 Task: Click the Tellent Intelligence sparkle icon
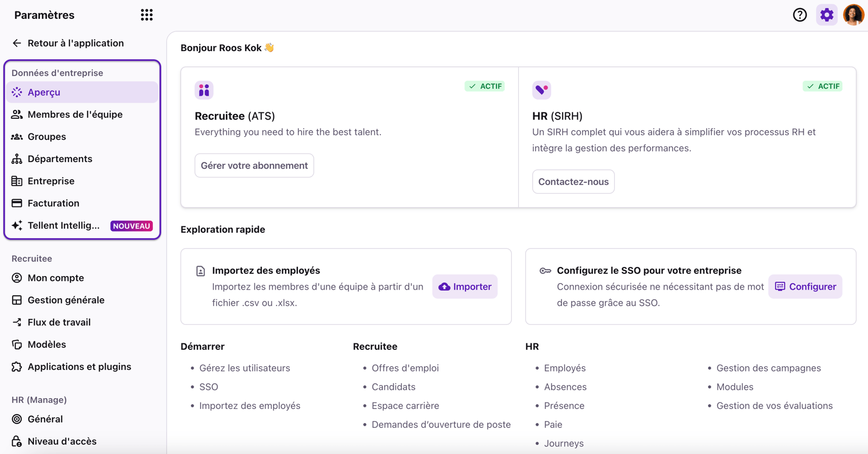click(17, 226)
